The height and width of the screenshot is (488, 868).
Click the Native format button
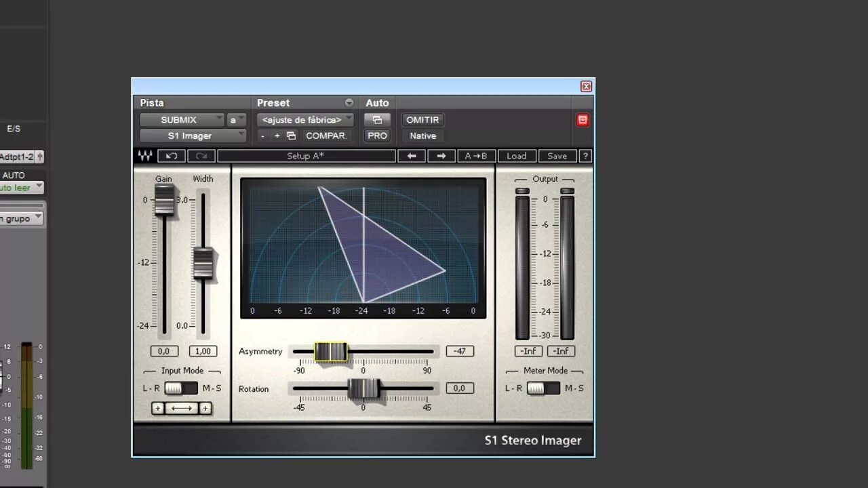pos(423,136)
